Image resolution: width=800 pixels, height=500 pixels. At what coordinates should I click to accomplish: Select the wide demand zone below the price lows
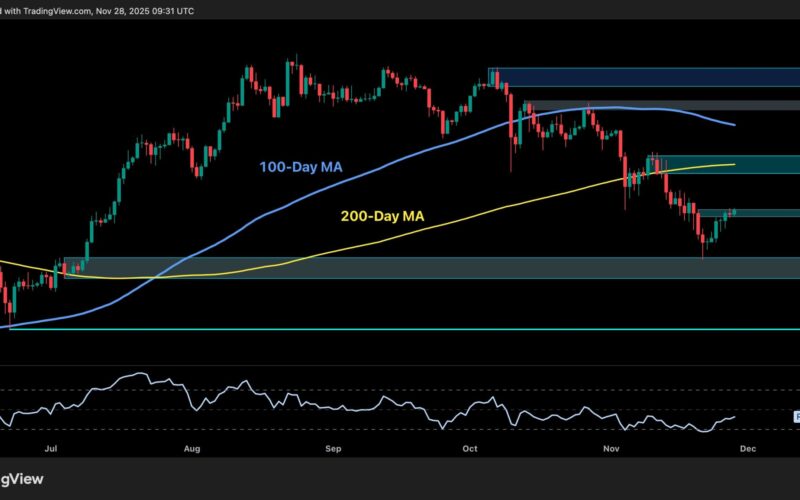click(x=400, y=267)
